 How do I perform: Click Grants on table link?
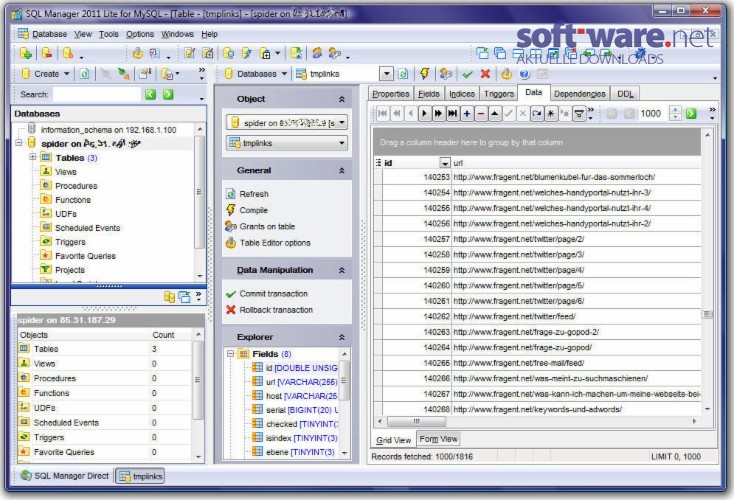267,227
